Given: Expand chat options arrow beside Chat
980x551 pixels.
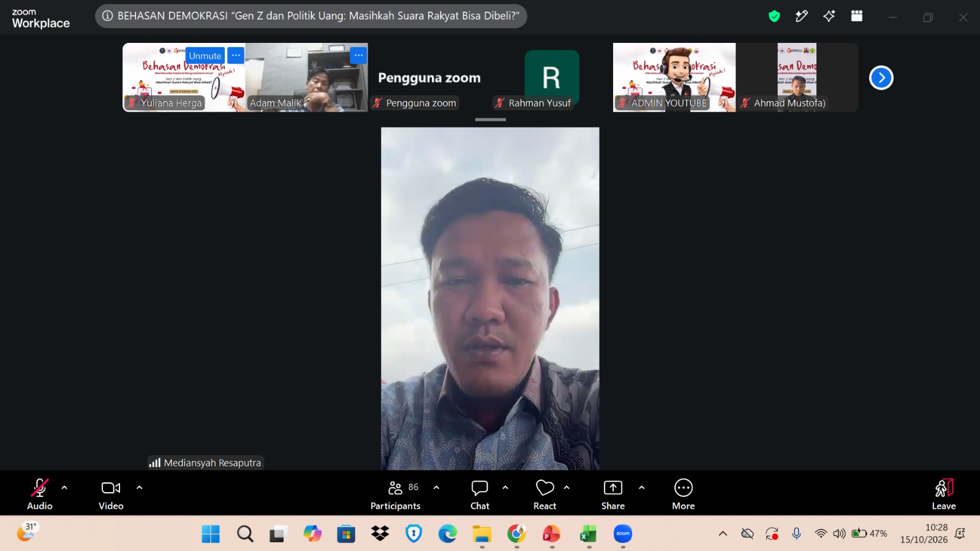Looking at the screenshot, I should (505, 488).
